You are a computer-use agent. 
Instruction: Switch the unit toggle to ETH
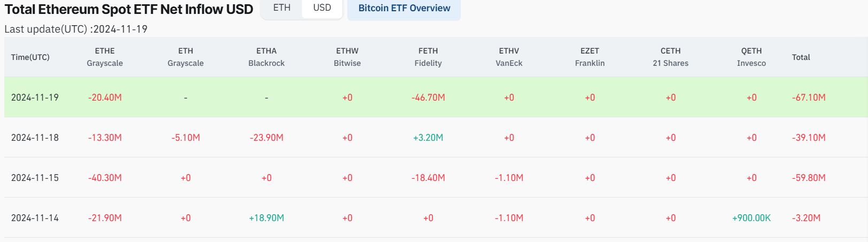(x=282, y=8)
